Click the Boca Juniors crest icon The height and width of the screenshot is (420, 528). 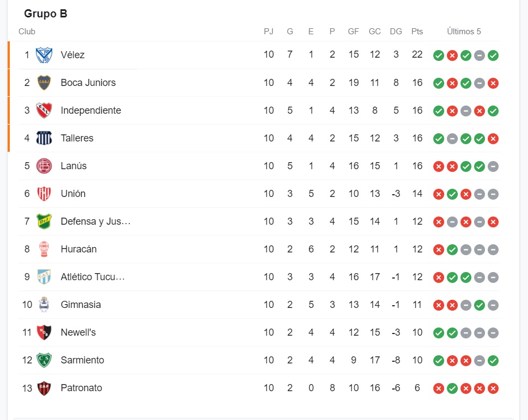click(44, 83)
